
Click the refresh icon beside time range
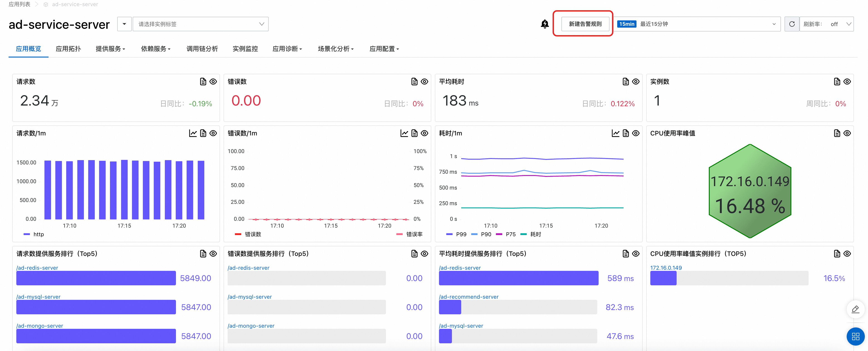[792, 24]
